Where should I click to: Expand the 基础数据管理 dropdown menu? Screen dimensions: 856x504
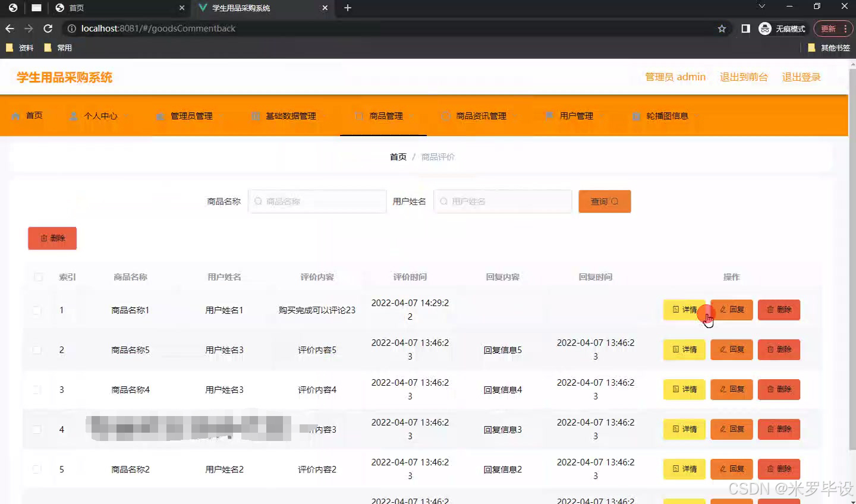(x=291, y=116)
